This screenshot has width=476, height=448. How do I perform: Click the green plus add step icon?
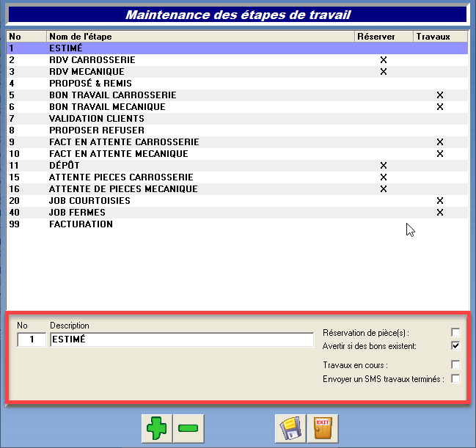157,428
